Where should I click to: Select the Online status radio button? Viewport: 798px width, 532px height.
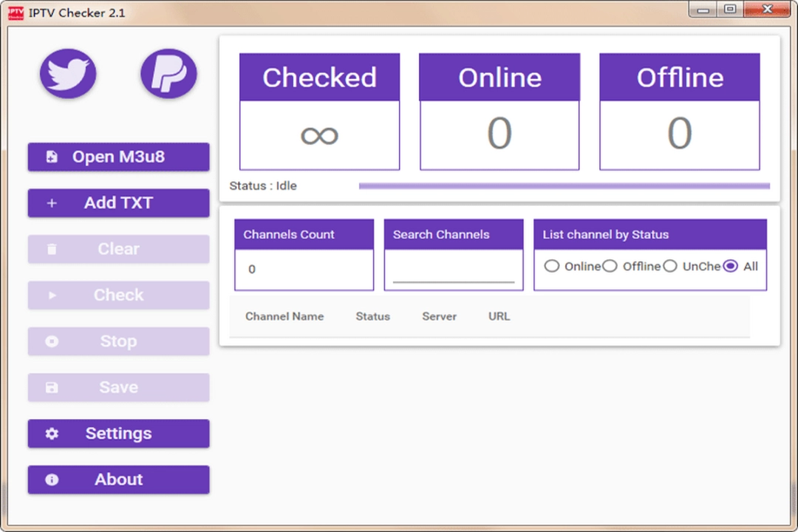[552, 266]
